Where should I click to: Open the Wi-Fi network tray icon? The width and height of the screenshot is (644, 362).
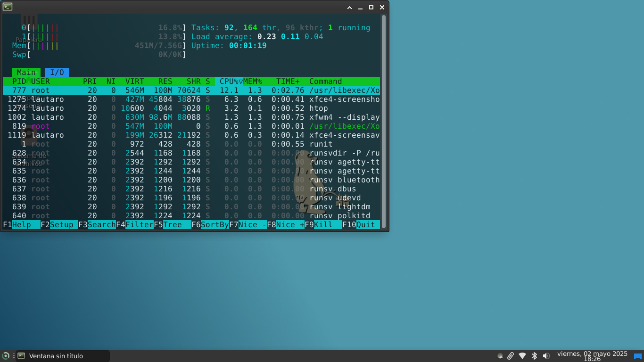point(522,356)
